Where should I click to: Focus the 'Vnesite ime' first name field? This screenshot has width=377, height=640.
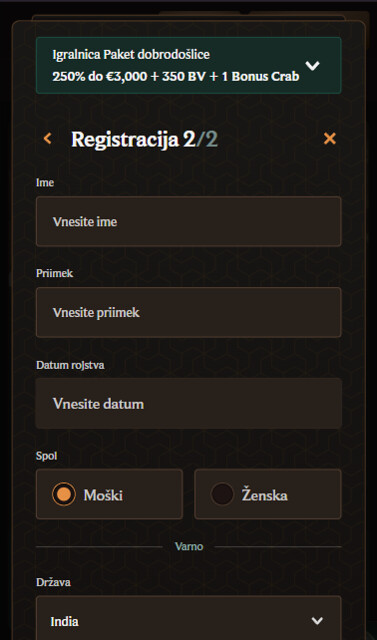tap(188, 222)
